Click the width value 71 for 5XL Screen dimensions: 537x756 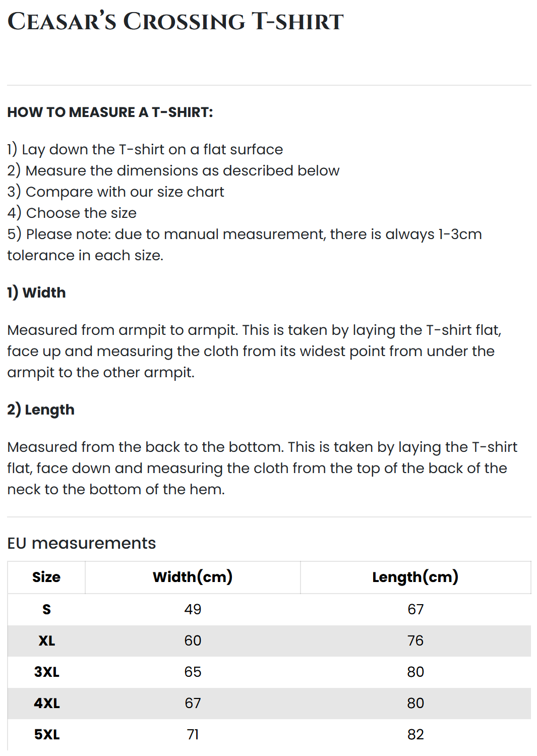(x=193, y=734)
